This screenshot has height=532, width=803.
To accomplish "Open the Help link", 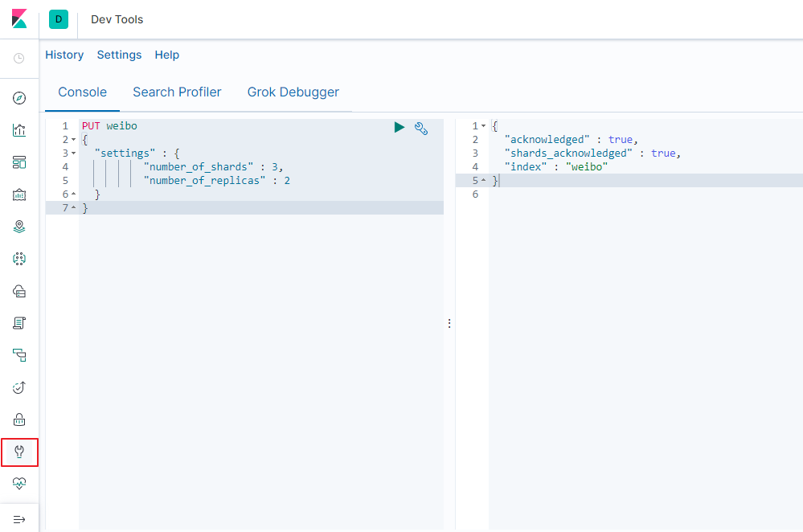I will click(167, 55).
